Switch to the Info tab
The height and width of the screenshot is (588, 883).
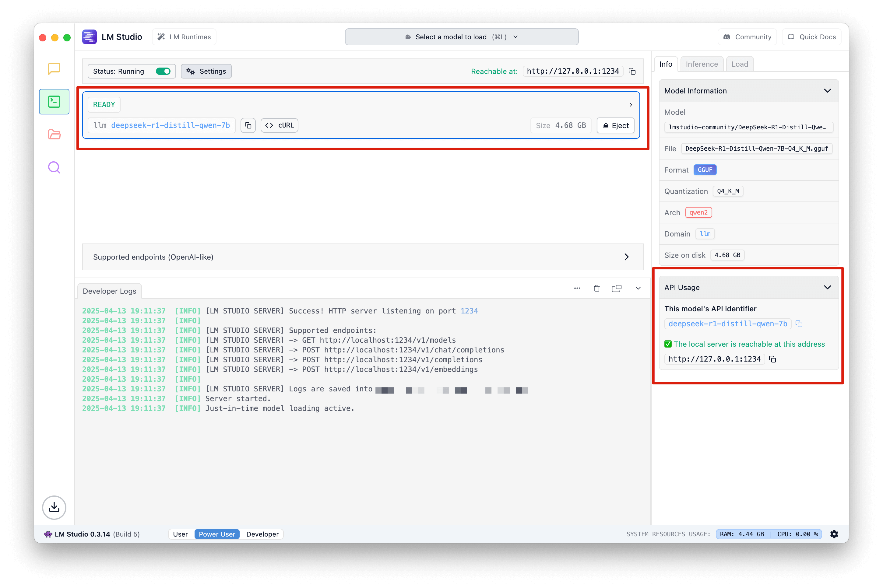click(x=665, y=64)
